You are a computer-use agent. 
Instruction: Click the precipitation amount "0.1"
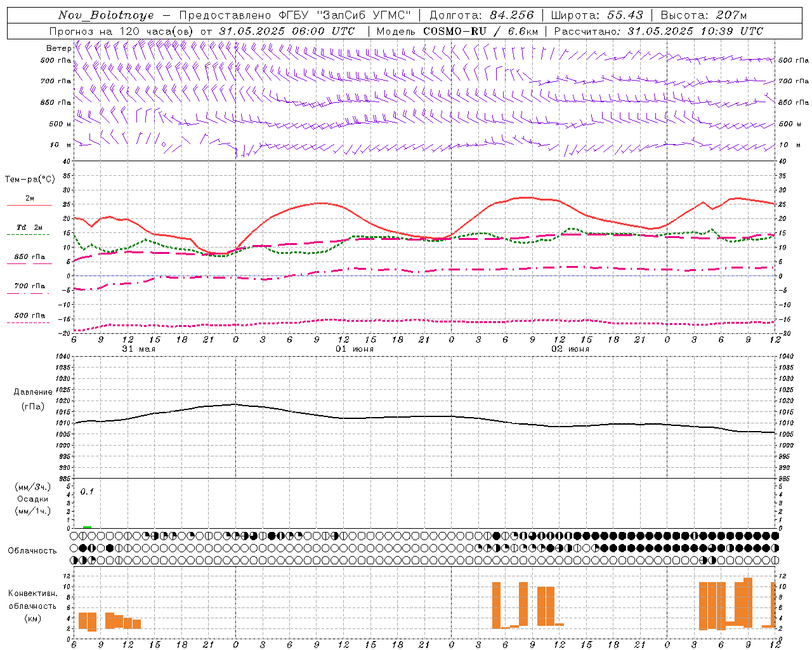[x=87, y=491]
